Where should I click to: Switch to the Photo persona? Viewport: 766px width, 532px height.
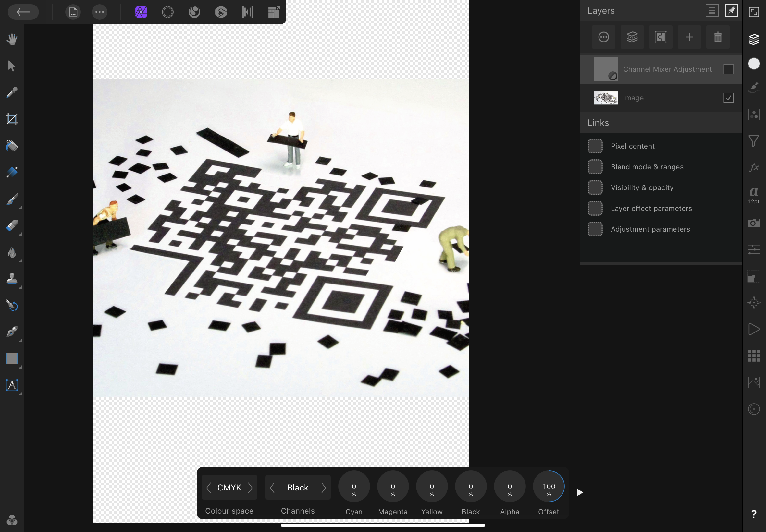tap(141, 12)
